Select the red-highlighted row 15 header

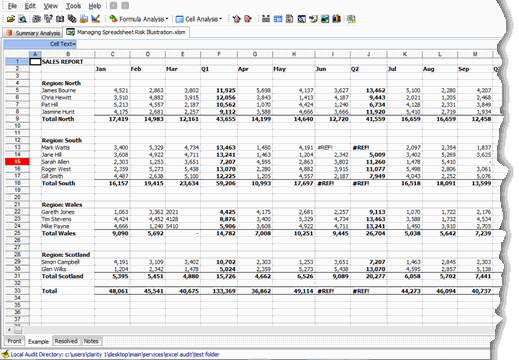(x=17, y=162)
